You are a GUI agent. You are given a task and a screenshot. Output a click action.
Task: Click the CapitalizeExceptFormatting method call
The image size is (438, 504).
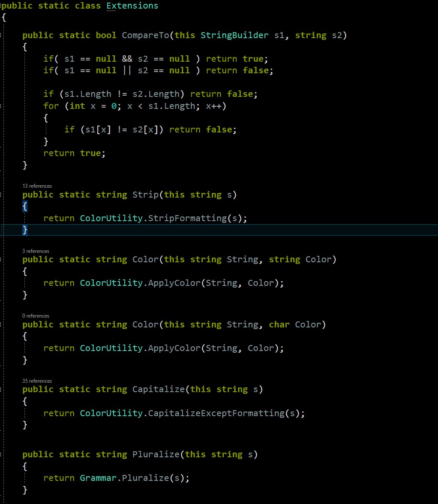(x=216, y=413)
